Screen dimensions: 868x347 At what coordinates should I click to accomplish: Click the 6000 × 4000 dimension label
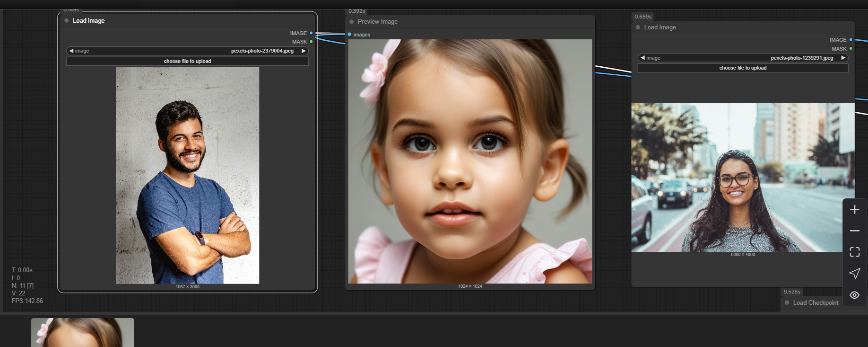coord(743,255)
